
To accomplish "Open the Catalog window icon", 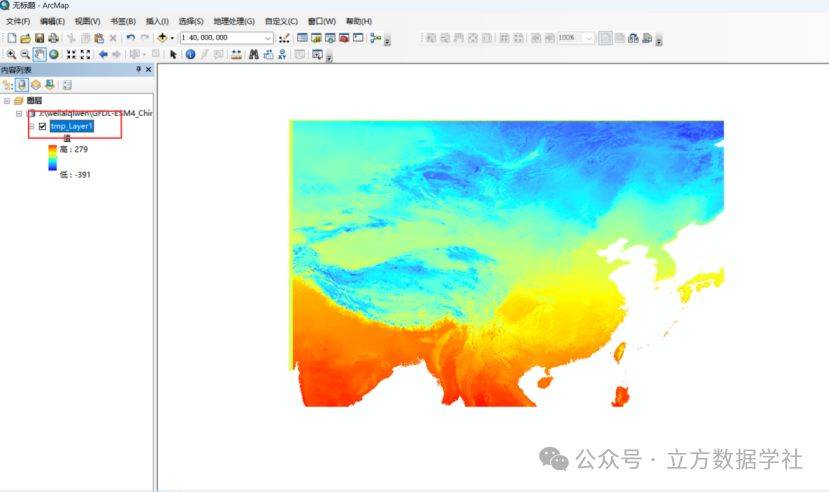I will (x=316, y=38).
